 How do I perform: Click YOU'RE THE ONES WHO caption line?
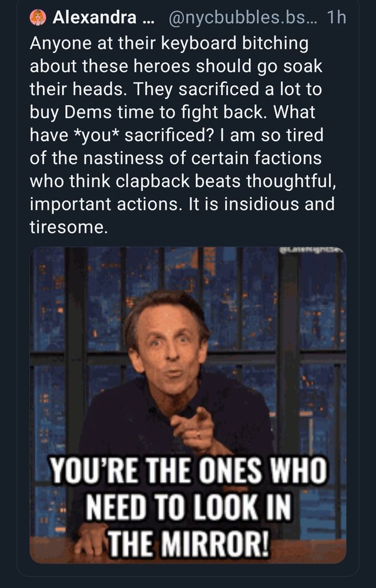tap(189, 469)
